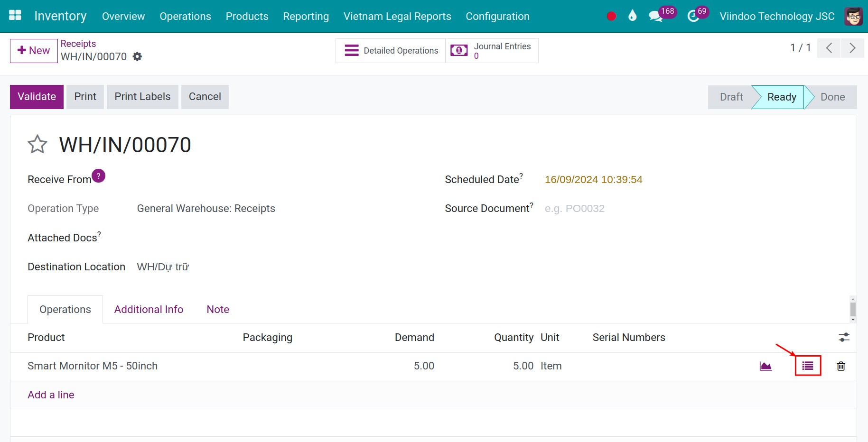Open forecast chart icon for Smart Mornitor
868x442 pixels.
pyautogui.click(x=765, y=366)
